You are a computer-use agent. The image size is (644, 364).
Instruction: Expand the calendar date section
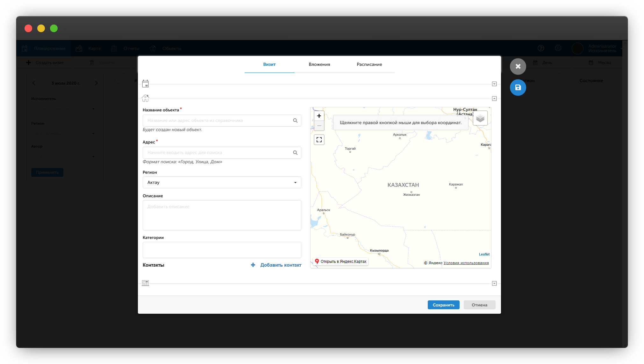pyautogui.click(x=494, y=84)
